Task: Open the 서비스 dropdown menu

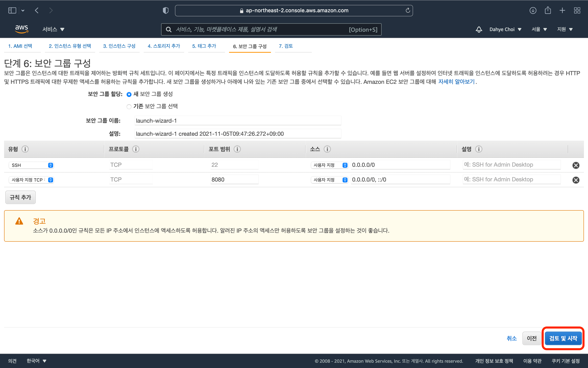Action: (53, 29)
